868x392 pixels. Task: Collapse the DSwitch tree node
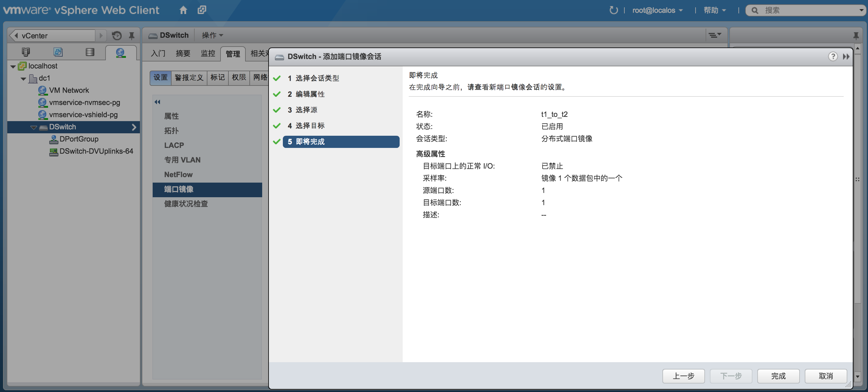pyautogui.click(x=33, y=128)
